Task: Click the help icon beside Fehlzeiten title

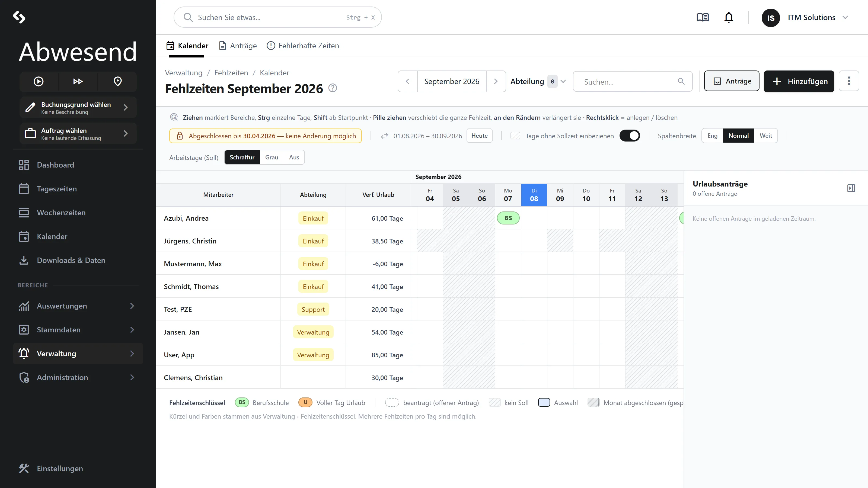Action: (333, 88)
